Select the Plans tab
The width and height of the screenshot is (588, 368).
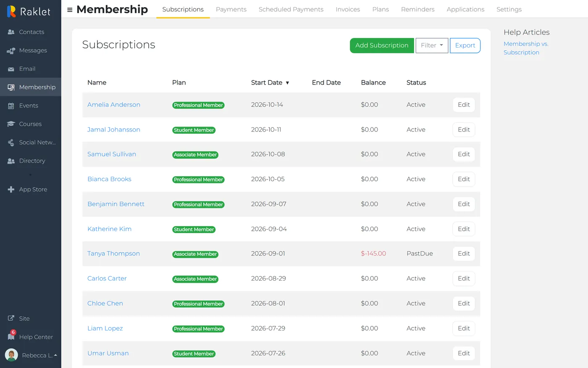(x=381, y=9)
